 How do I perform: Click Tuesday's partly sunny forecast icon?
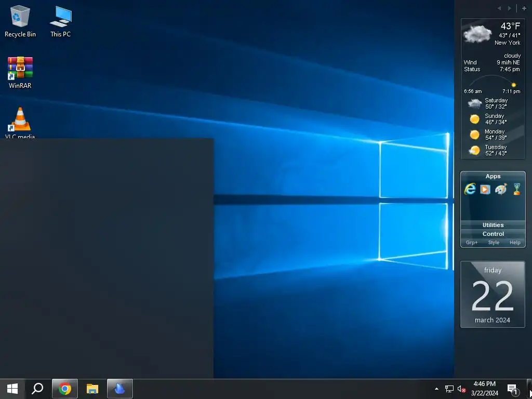(x=474, y=150)
